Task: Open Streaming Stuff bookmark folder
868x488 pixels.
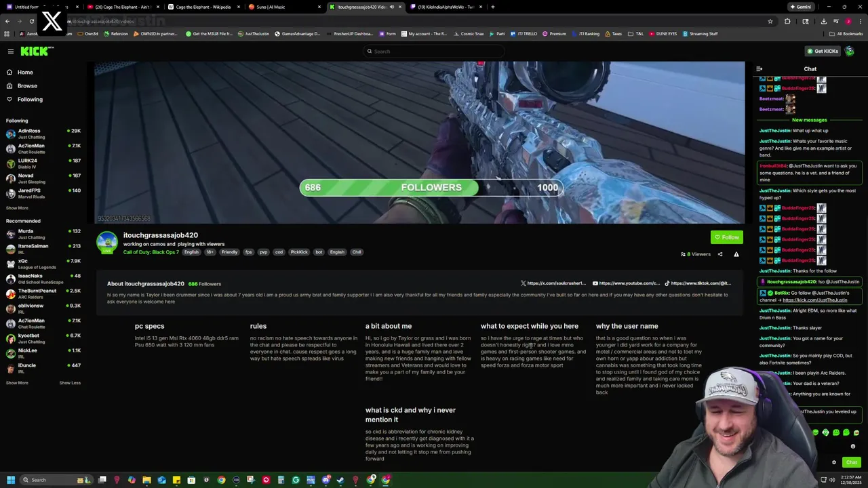Action: 700,34
